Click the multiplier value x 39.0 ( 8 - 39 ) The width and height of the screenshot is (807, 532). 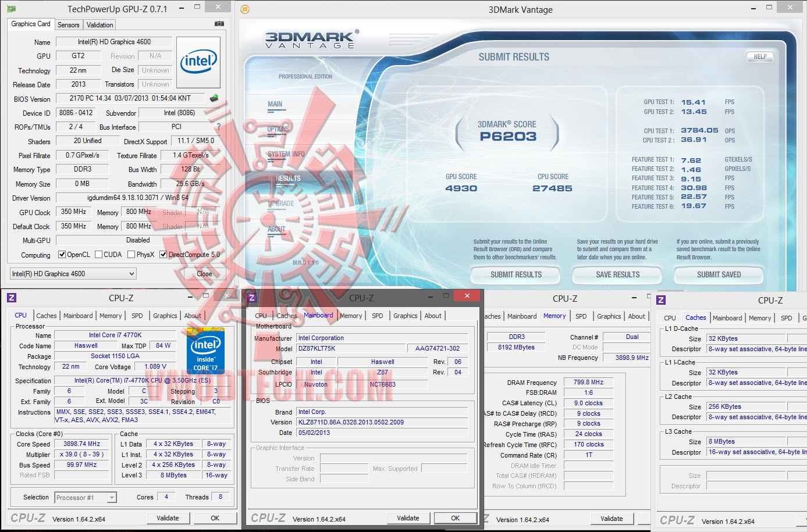81,454
